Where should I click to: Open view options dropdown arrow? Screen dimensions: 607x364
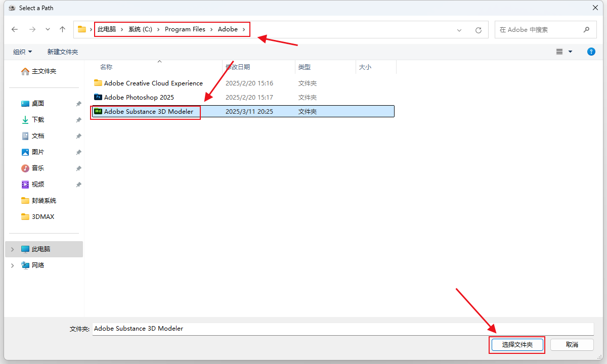[x=570, y=52]
